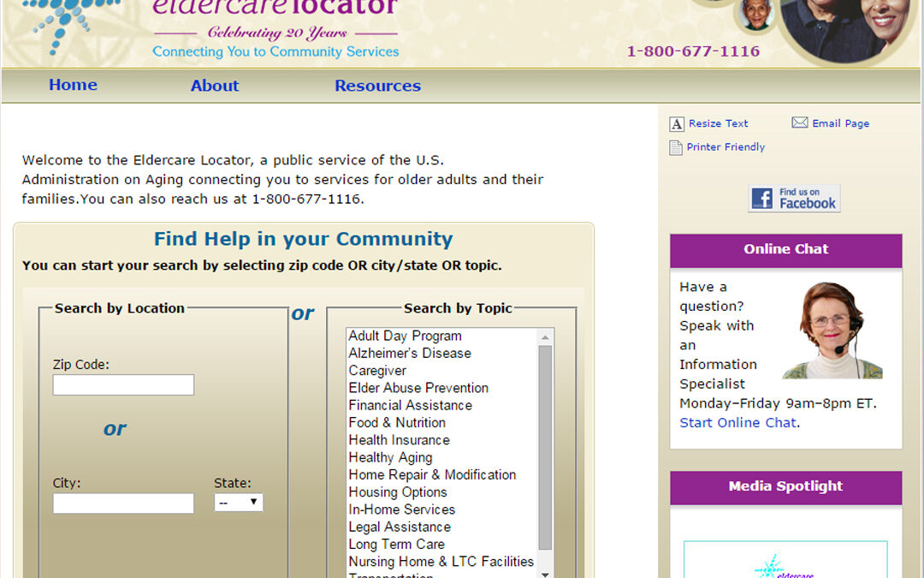Click the topic list scrollbar thumb
924x578 pixels.
545,448
